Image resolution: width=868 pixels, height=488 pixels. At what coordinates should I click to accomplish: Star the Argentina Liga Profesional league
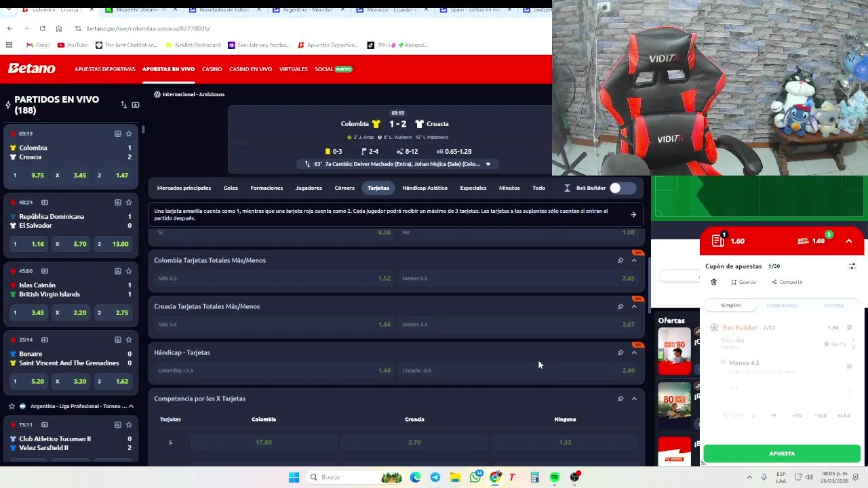12,406
